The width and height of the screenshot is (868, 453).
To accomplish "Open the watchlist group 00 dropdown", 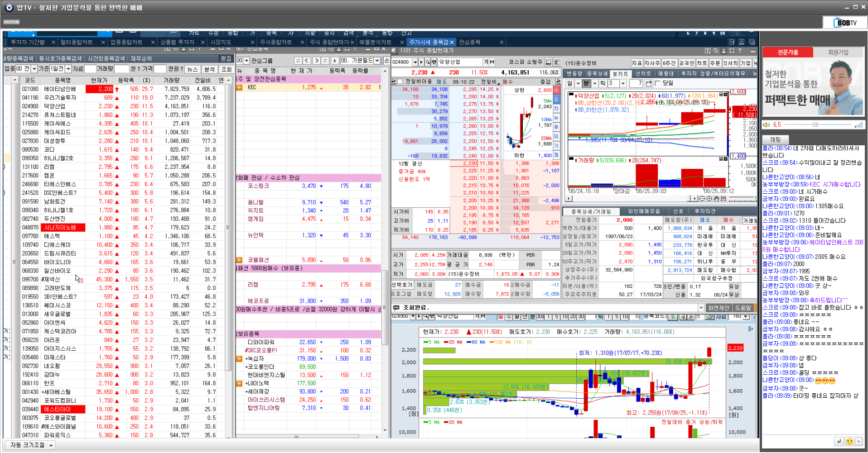I will click(x=246, y=61).
